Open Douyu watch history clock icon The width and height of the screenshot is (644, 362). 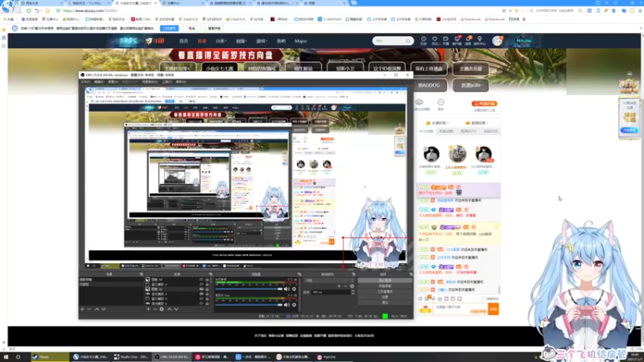[x=423, y=39]
